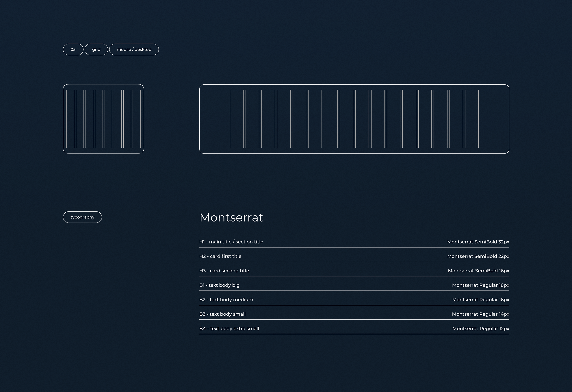Click 'H3 - card second title' label

pos(224,271)
